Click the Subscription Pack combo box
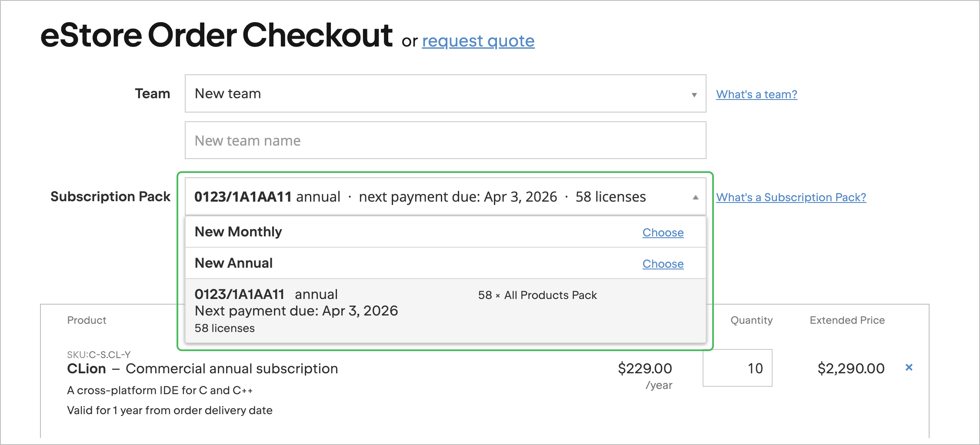The width and height of the screenshot is (980, 445). (x=435, y=196)
